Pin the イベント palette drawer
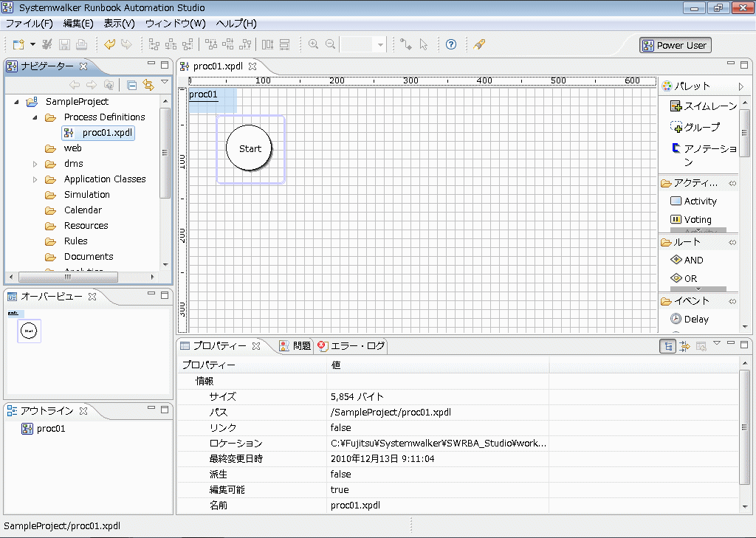The height and width of the screenshot is (538, 756). pos(732,301)
